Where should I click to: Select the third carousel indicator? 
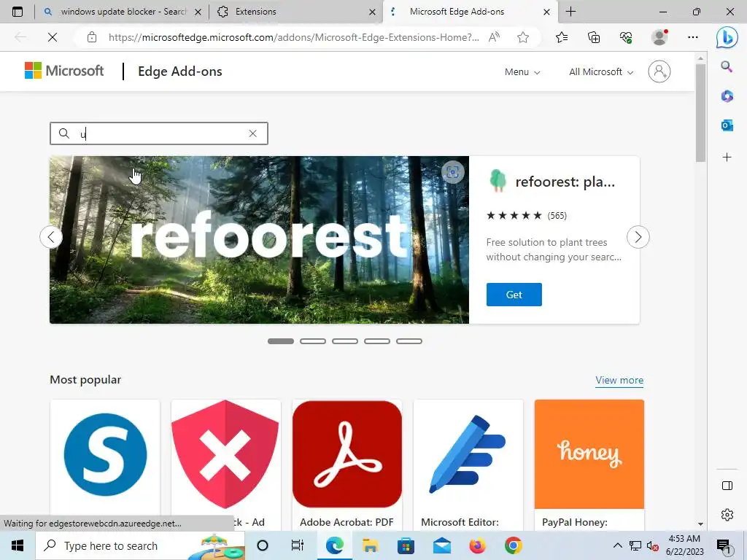coord(345,341)
